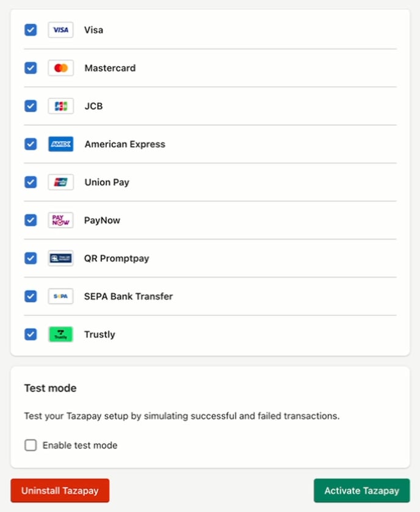
Task: Click the green Trustly logo icon
Action: click(x=60, y=334)
